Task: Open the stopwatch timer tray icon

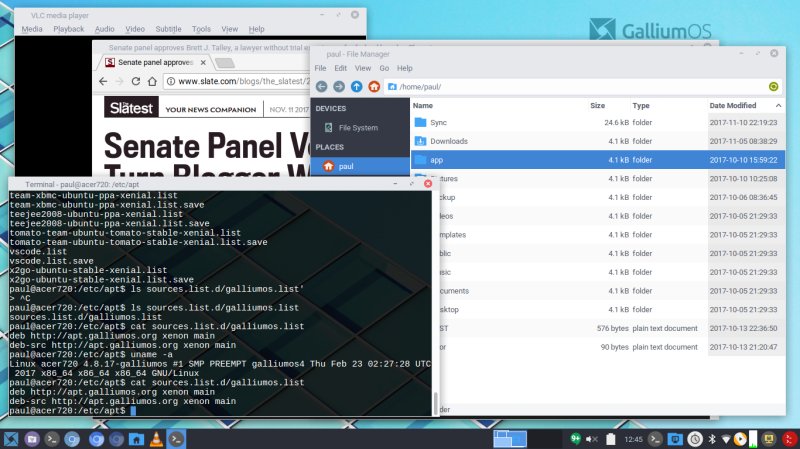Action: [694, 439]
